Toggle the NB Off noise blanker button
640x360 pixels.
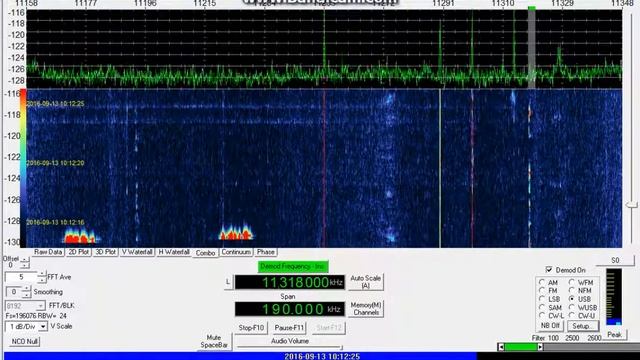coord(550,326)
